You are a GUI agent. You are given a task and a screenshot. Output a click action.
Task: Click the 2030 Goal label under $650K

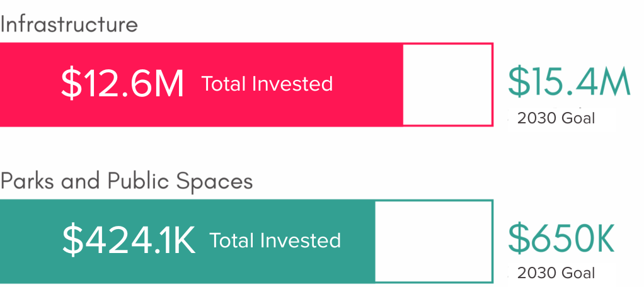[556, 273]
